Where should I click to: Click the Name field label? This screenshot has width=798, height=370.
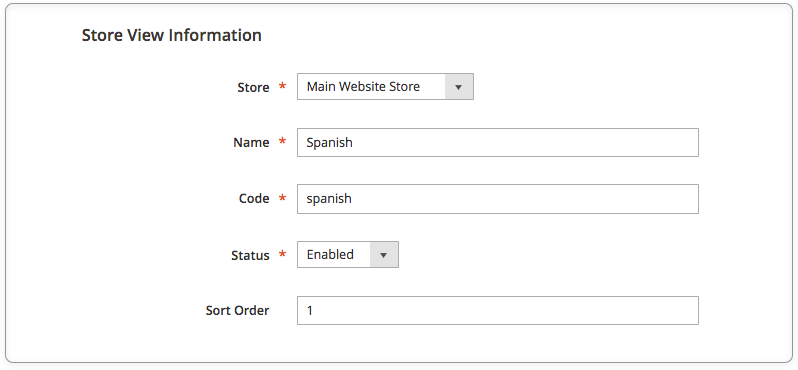click(251, 143)
